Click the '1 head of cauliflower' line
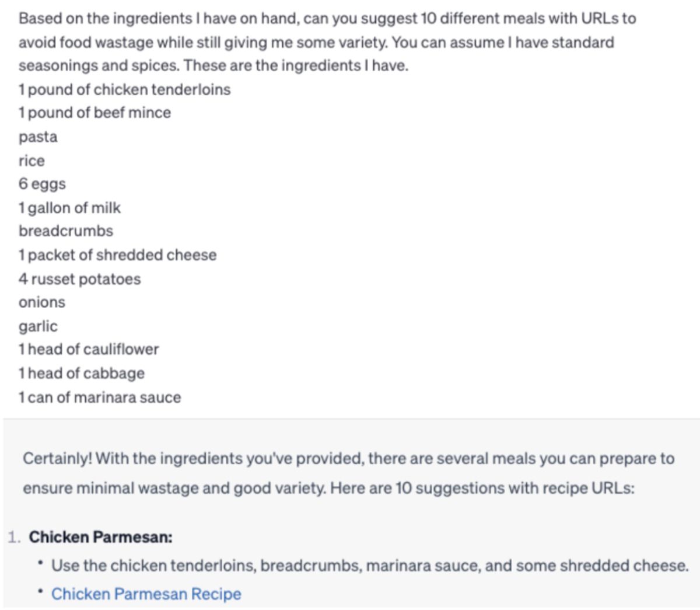 point(89,349)
